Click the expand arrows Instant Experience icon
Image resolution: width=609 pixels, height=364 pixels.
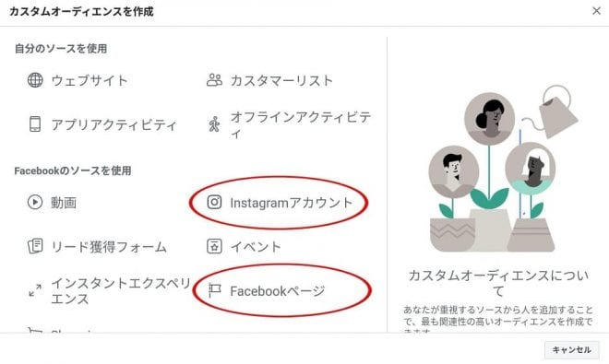point(35,290)
